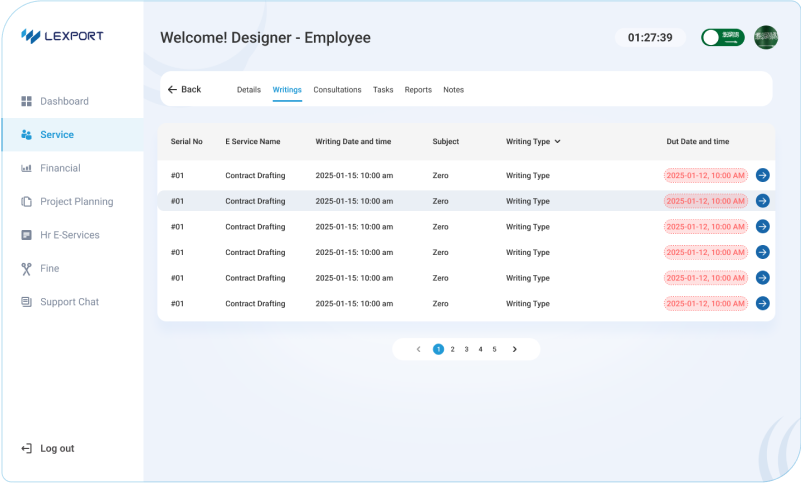Go to next pagination page chevron
Viewport: 801px width, 483px height.
click(515, 349)
